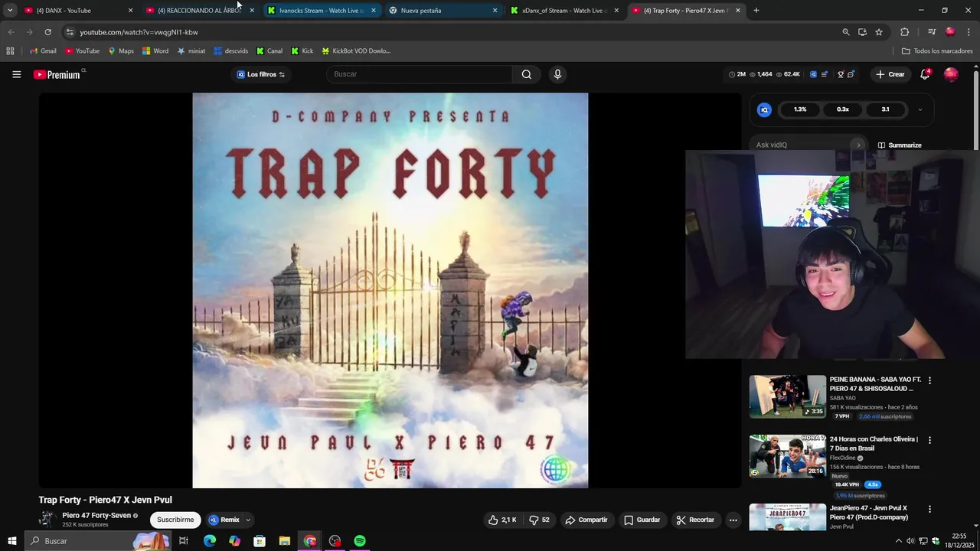This screenshot has width=980, height=551.
Task: Open the YouTube guide hamburger menu
Action: 16,74
